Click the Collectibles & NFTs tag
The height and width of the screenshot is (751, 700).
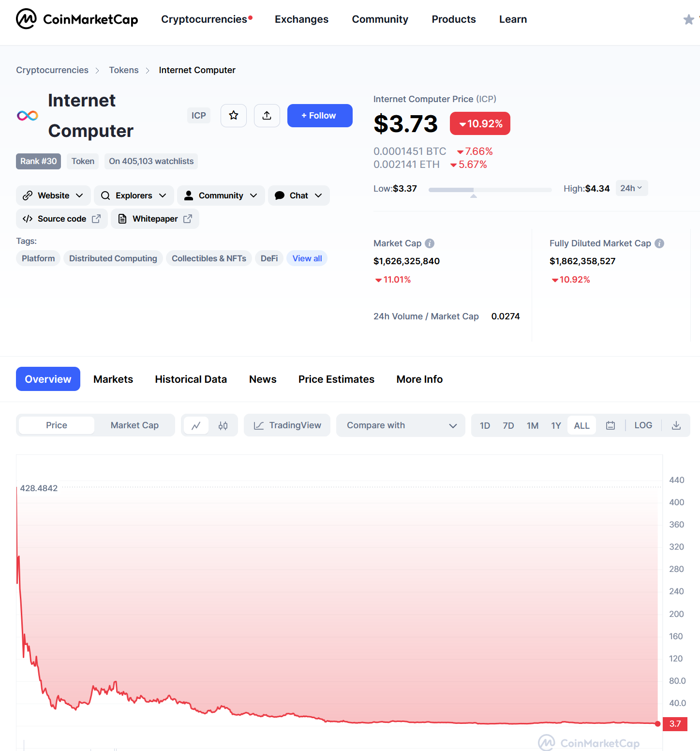click(x=209, y=258)
